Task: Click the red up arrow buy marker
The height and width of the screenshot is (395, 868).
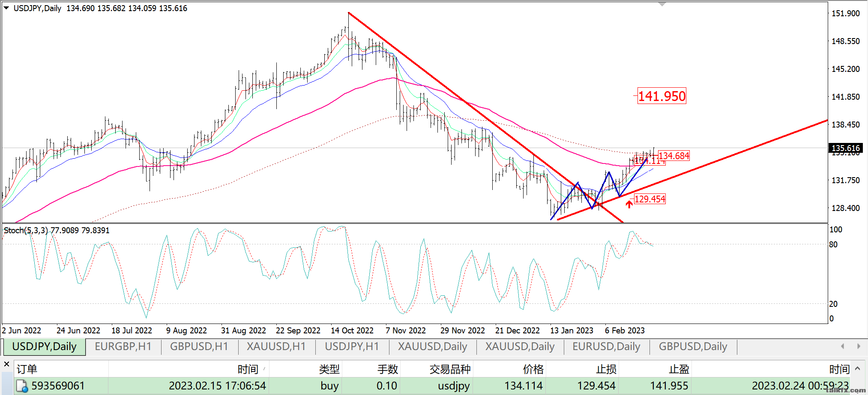Action: coord(629,205)
